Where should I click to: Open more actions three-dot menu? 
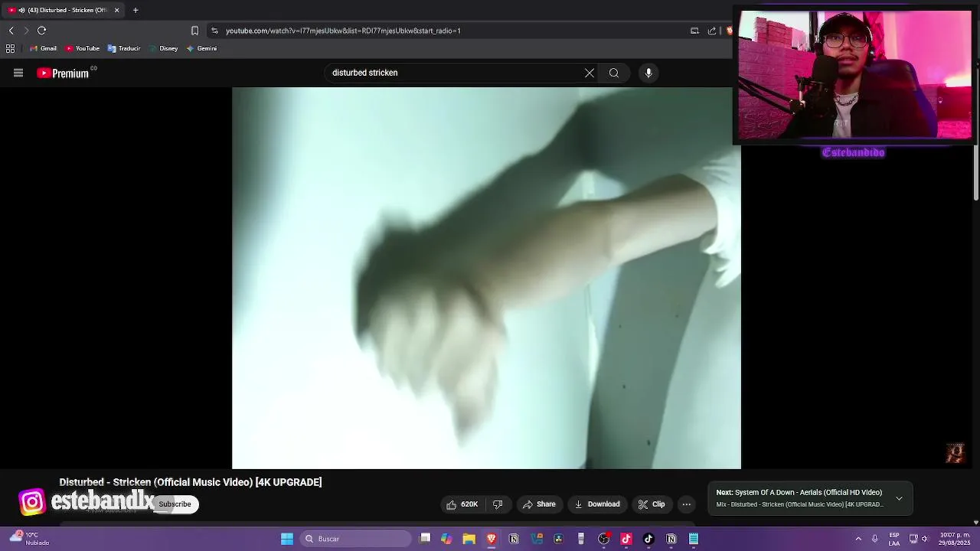[x=687, y=504]
